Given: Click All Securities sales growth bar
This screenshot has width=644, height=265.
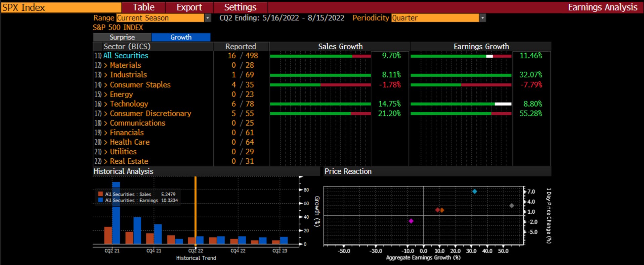Looking at the screenshot, I should click(320, 56).
